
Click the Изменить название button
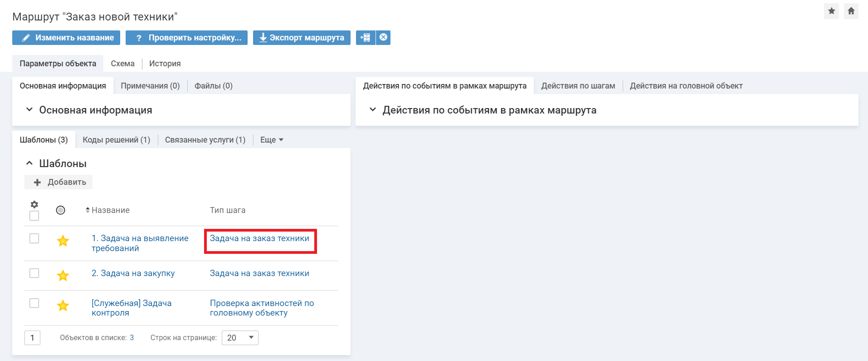(66, 38)
